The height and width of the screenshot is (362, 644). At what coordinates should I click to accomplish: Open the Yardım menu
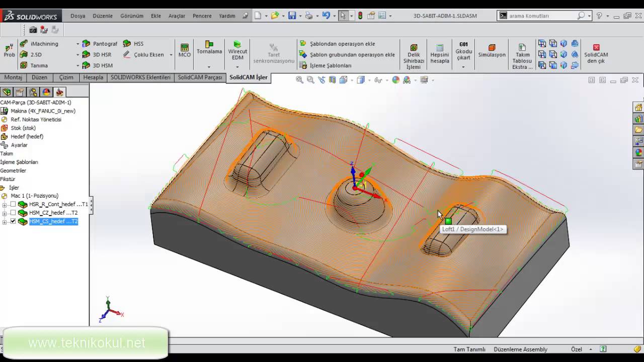[x=227, y=16]
